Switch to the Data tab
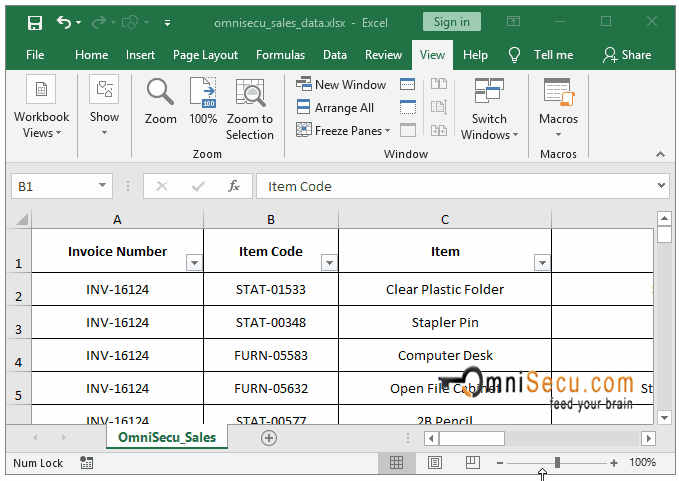Viewport: 679px width, 481px height. pyautogui.click(x=335, y=55)
